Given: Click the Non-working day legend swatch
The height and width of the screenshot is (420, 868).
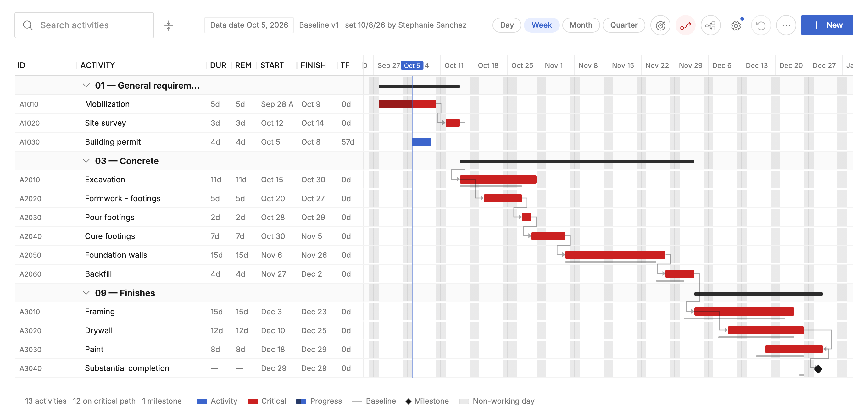Looking at the screenshot, I should click(464, 401).
